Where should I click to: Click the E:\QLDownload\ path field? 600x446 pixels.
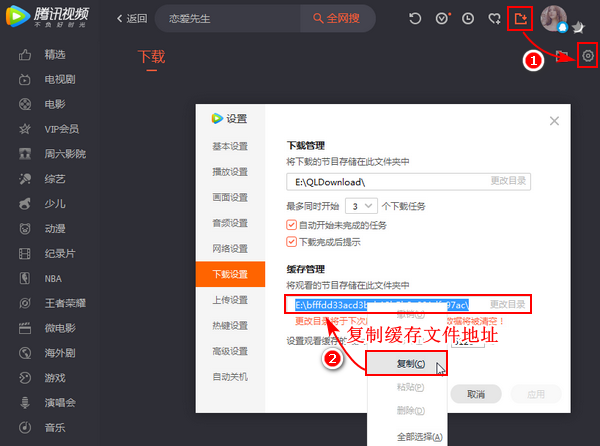408,182
